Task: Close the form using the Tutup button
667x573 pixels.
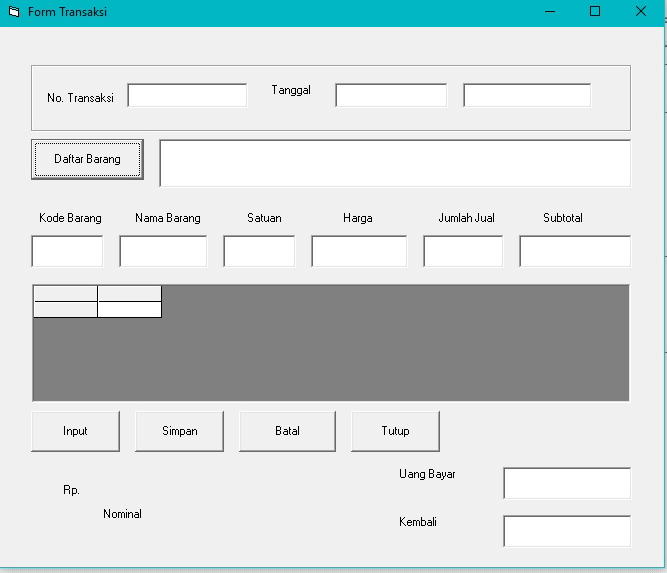Action: point(395,431)
